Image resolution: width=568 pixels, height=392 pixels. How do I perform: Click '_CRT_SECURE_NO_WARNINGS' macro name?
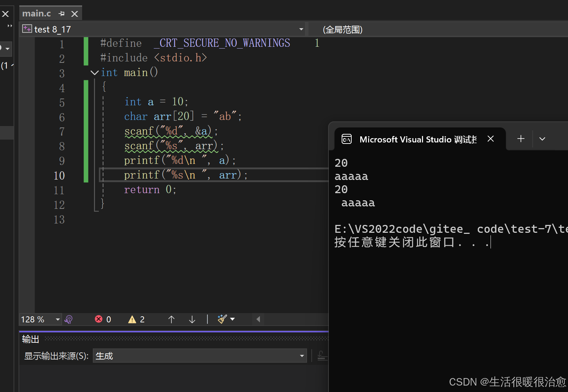coord(222,43)
